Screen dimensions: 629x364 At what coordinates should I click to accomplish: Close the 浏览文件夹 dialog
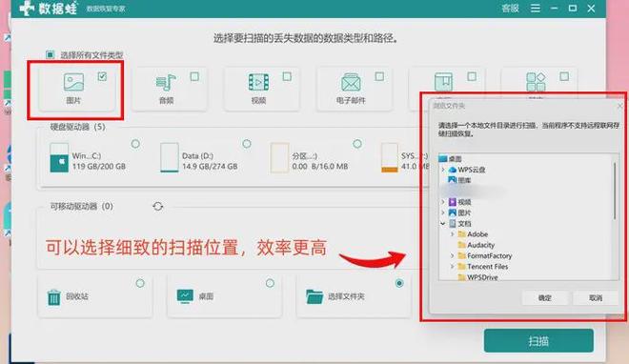click(620, 106)
